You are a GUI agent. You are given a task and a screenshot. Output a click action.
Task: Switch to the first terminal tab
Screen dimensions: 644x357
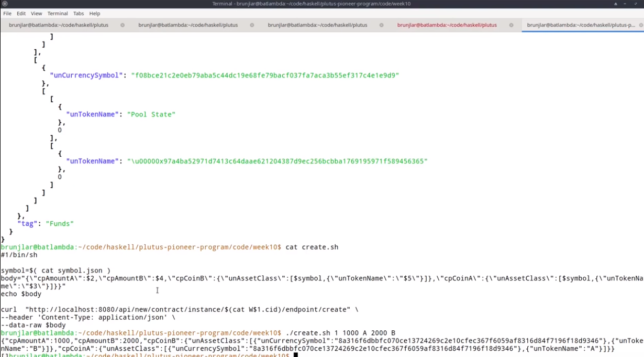pos(58,25)
